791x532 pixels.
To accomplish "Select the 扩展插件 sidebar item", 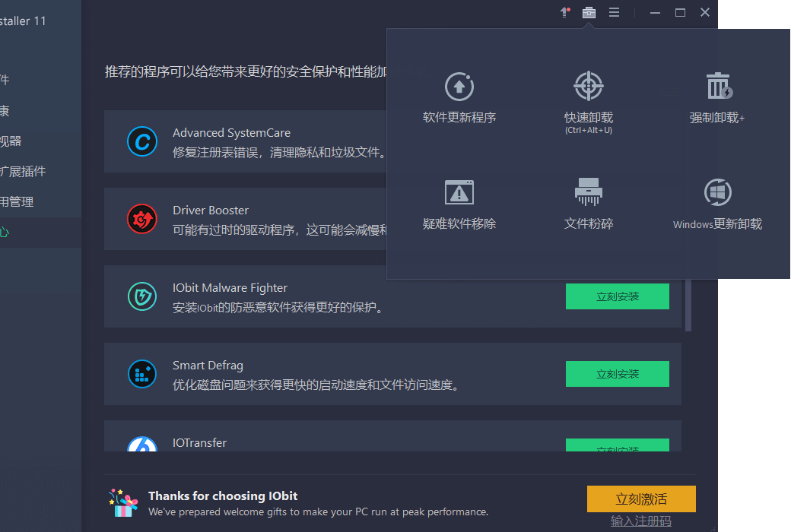I will tap(40, 172).
